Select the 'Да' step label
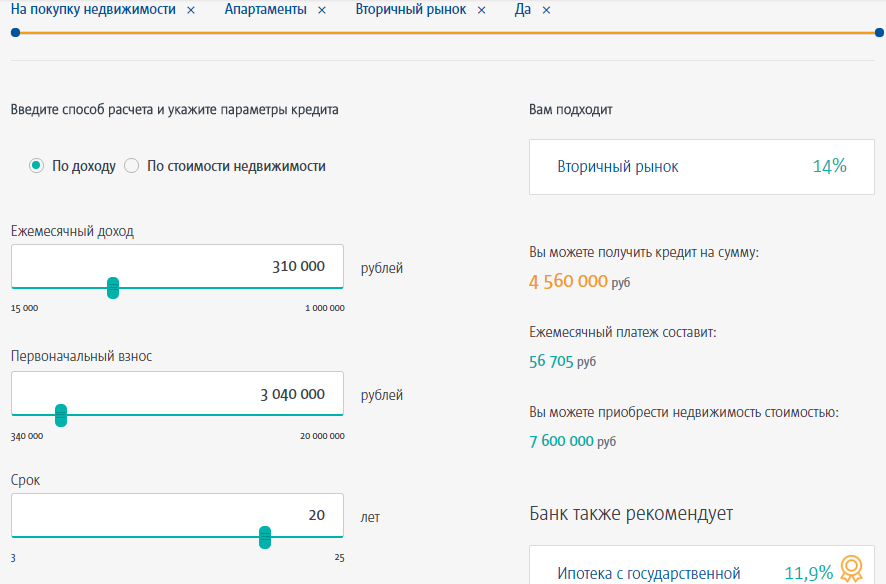Image resolution: width=886 pixels, height=584 pixels. click(522, 10)
